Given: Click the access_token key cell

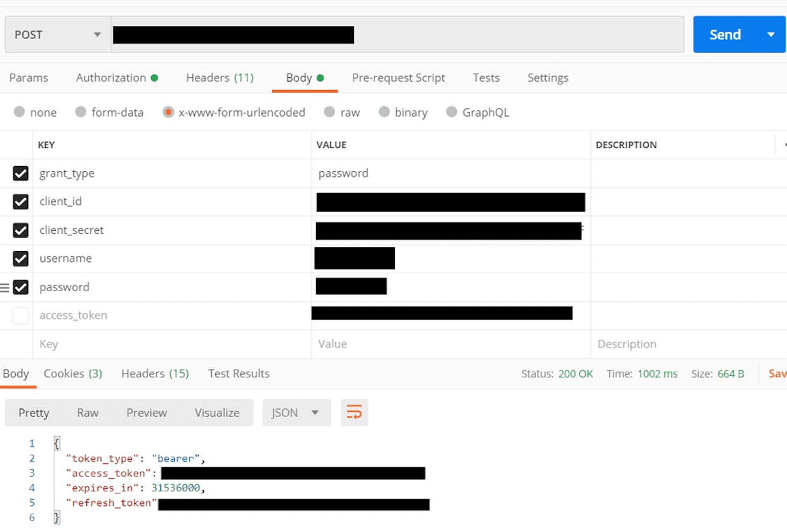Looking at the screenshot, I should tap(172, 316).
